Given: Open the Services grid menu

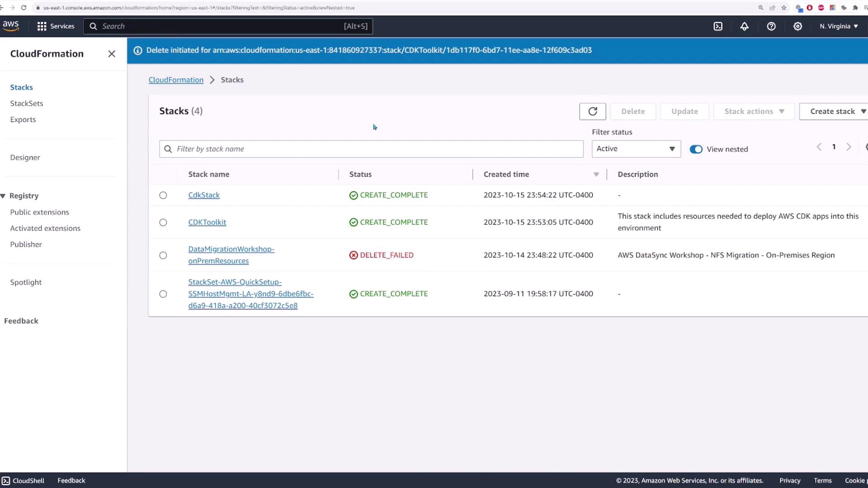Looking at the screenshot, I should [x=56, y=26].
